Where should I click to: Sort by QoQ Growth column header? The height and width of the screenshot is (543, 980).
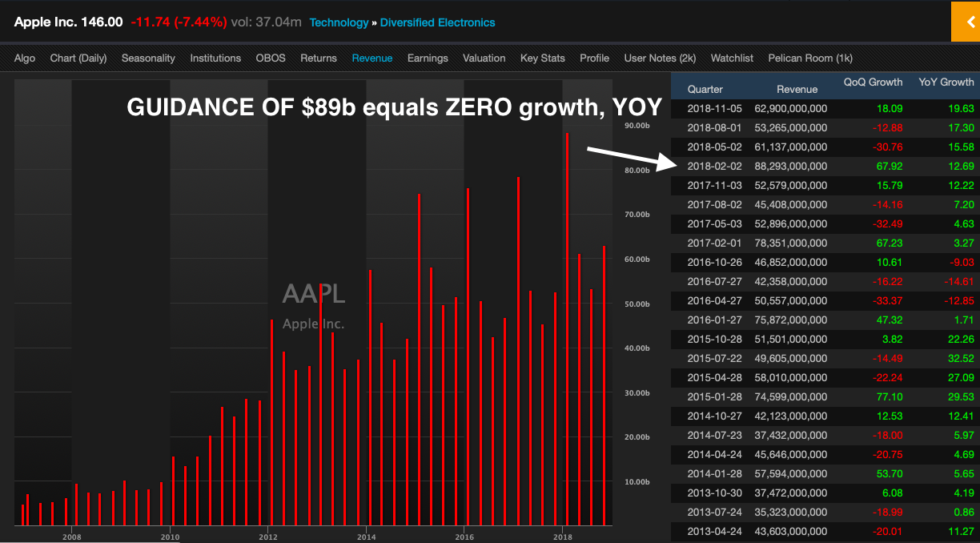point(874,82)
